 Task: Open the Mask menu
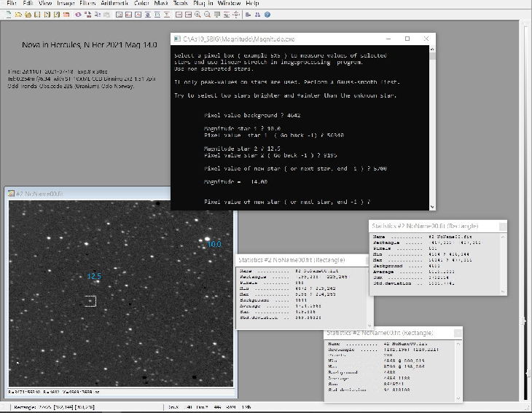(161, 4)
